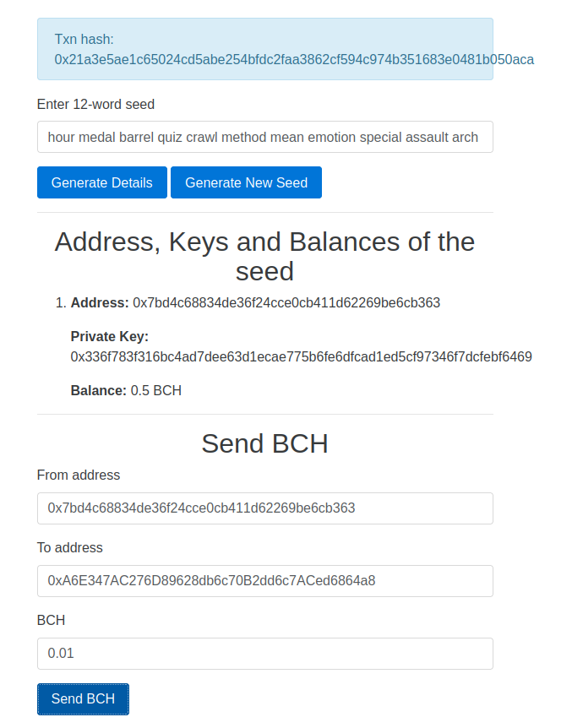
Task: Click the Send BCH button
Action: pyautogui.click(x=83, y=698)
